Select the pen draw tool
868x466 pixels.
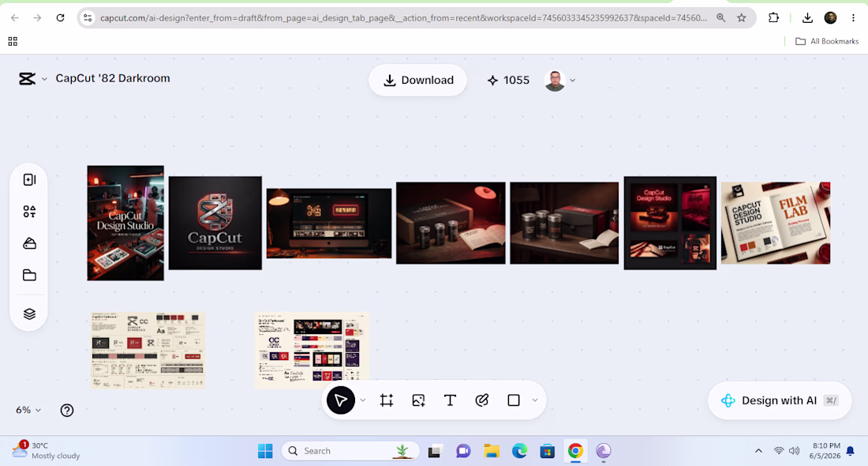coord(481,400)
